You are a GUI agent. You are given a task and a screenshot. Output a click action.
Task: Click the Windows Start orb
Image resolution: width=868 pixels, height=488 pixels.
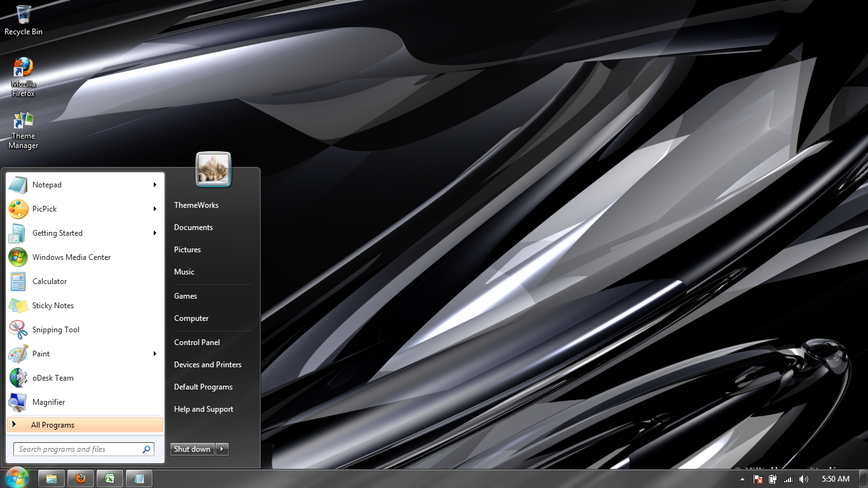17,478
